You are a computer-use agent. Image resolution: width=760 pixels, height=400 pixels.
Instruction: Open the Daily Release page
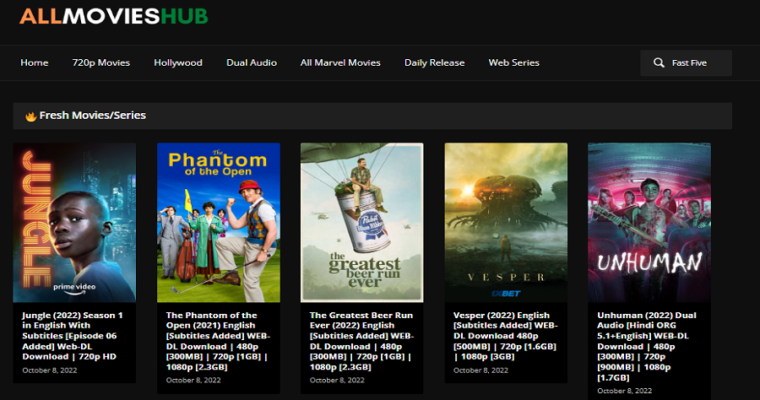point(434,63)
